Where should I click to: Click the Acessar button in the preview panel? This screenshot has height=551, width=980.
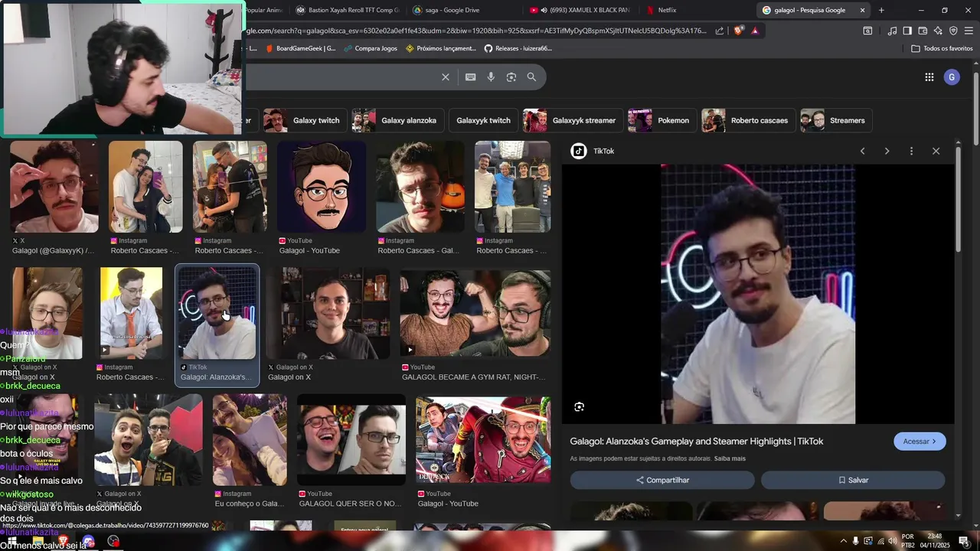[x=920, y=442]
